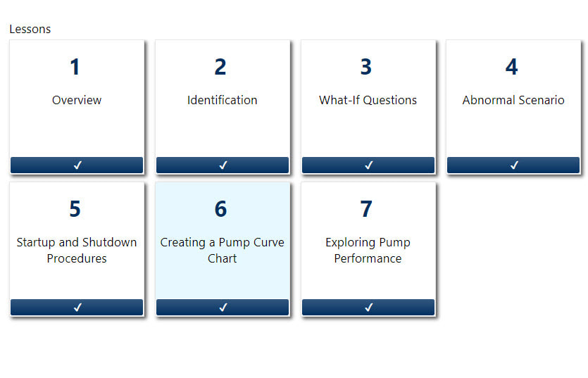Click the checkmark under Abnormal Scenario
Image resolution: width=588 pixels, height=378 pixels.
(x=513, y=165)
